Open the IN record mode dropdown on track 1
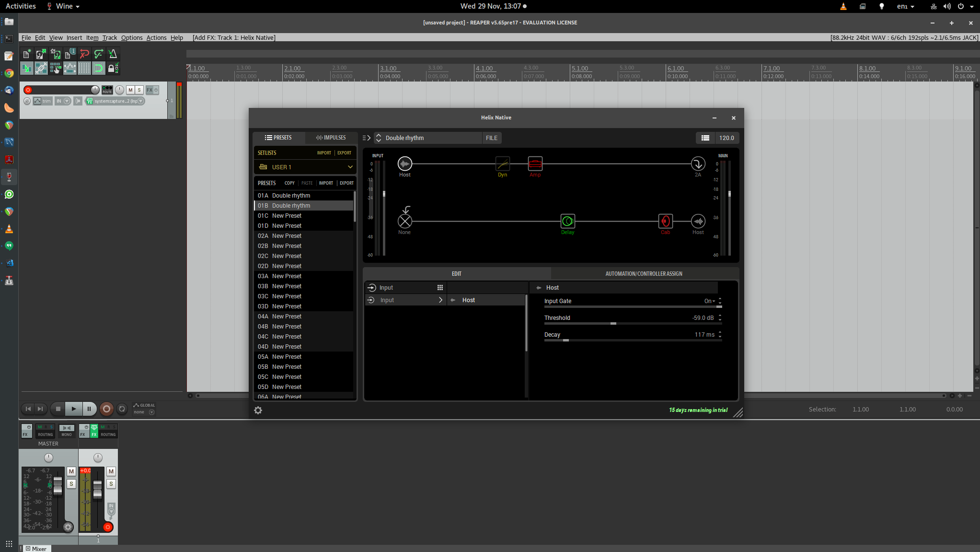 pos(63,101)
